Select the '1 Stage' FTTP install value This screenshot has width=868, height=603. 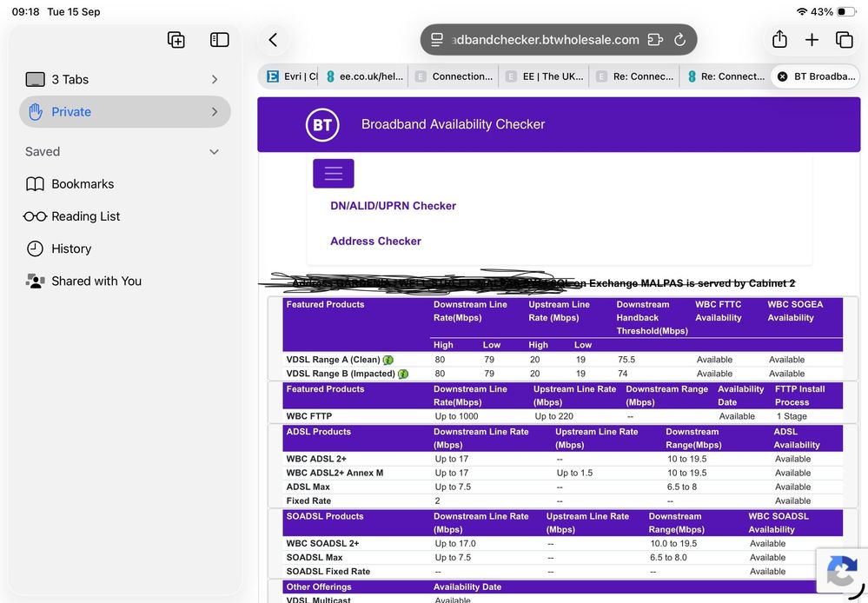792,416
